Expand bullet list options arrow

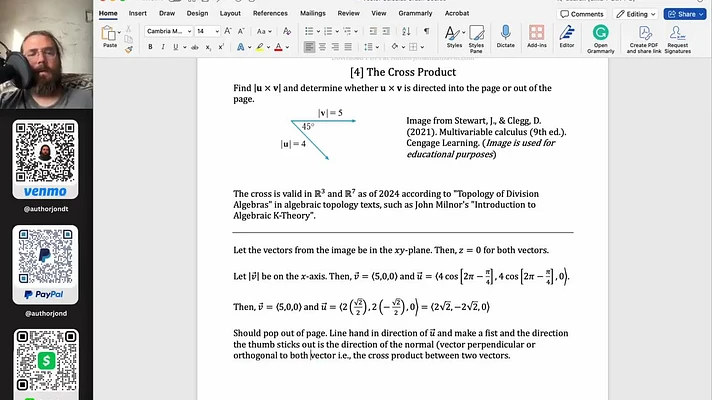[318, 31]
